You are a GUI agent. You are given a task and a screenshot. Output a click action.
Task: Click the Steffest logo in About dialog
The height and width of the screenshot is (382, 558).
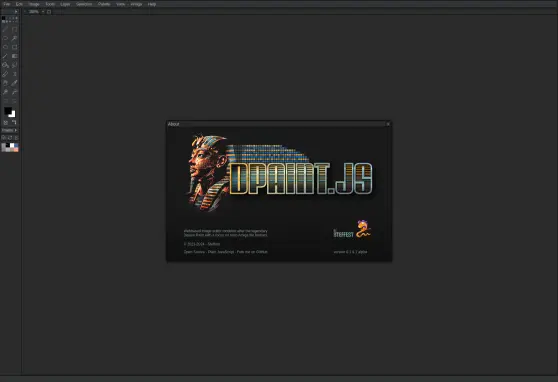(x=352, y=230)
